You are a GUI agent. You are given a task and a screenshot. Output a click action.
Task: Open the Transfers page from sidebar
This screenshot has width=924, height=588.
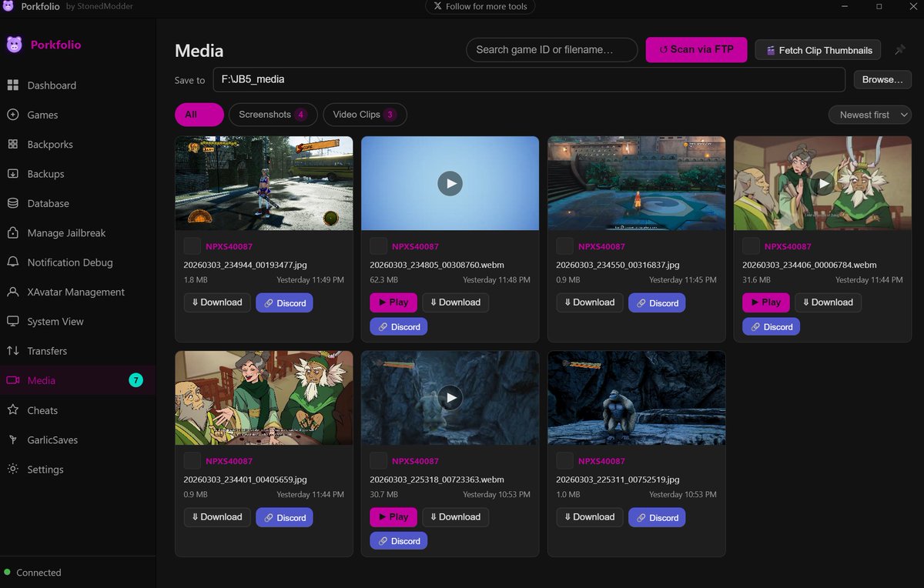coord(78,351)
